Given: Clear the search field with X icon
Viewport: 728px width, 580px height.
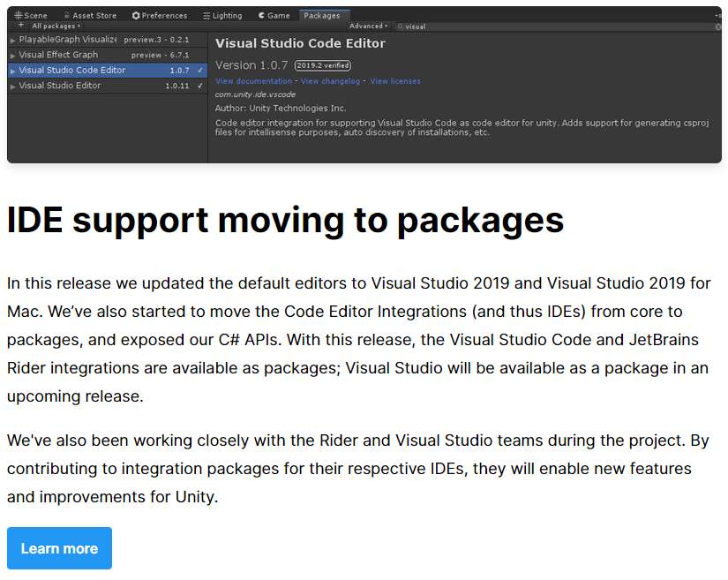Looking at the screenshot, I should [718, 27].
